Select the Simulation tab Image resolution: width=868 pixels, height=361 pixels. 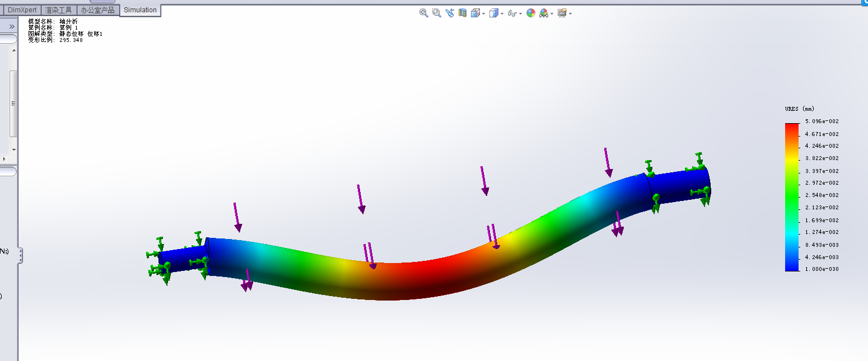click(x=140, y=10)
